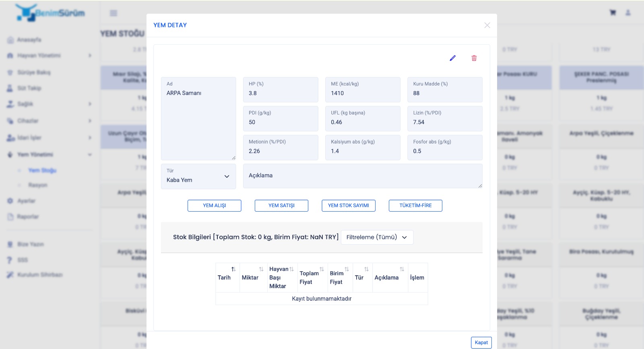644x349 pixels.
Task: Click the İşlem column header
Action: click(x=417, y=278)
